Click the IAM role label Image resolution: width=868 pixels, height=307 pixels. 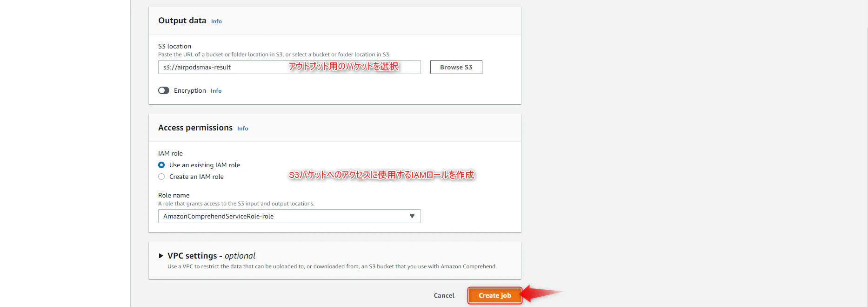click(x=170, y=153)
